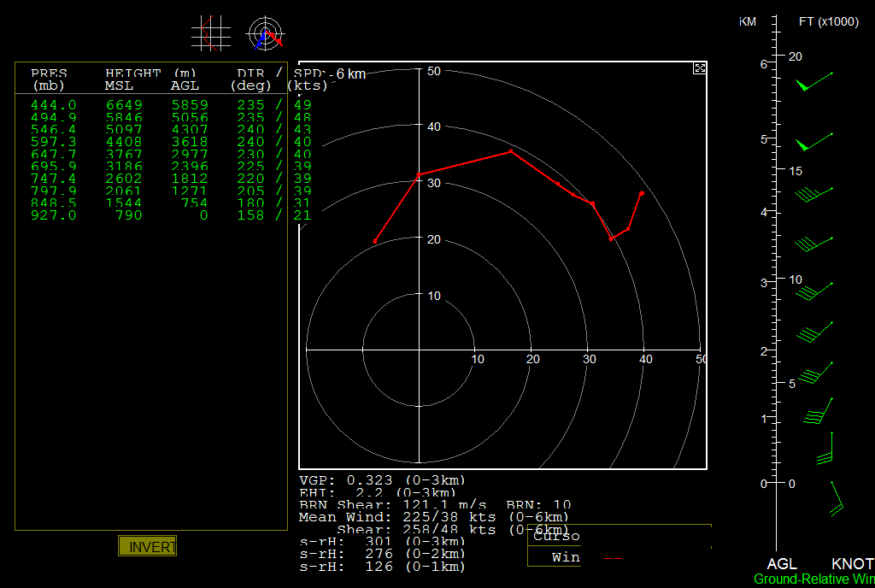
Task: Select the 494.9 mb pressure value
Action: coord(54,117)
